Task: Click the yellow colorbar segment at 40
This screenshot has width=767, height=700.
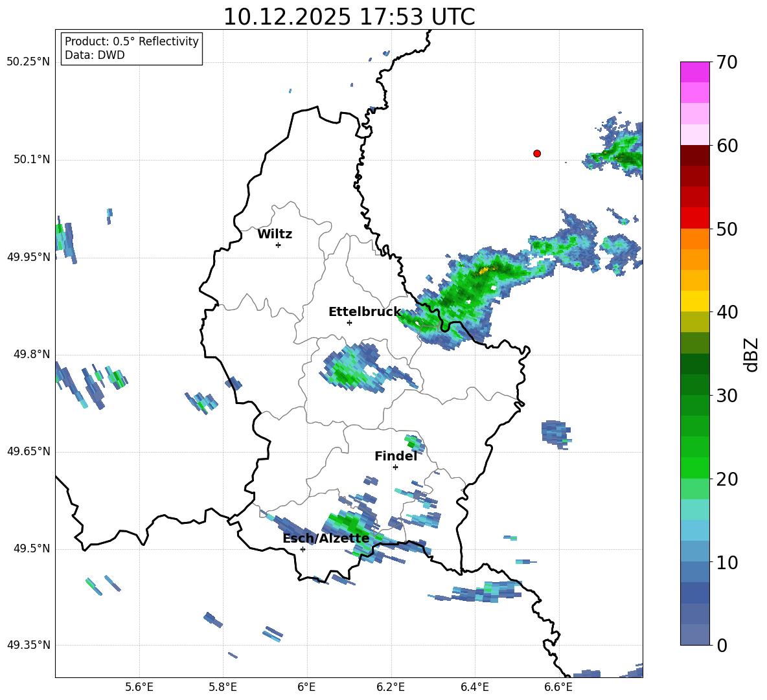Action: click(694, 302)
